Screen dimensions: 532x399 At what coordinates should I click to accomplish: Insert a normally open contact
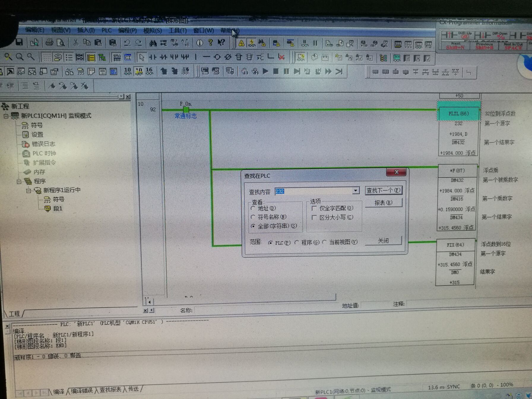pyautogui.click(x=153, y=57)
